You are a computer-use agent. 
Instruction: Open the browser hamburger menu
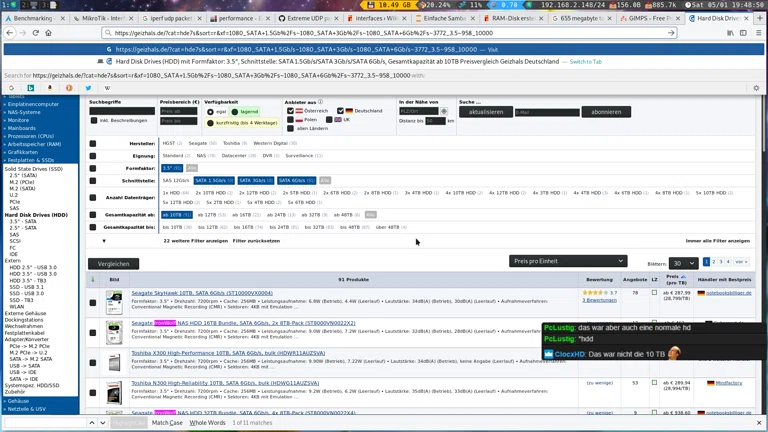(x=758, y=33)
